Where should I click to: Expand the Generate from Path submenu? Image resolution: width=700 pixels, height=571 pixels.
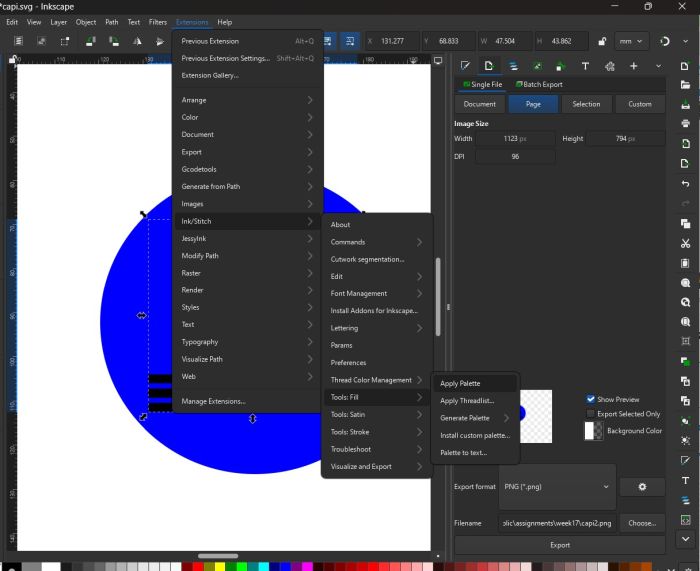pyautogui.click(x=247, y=187)
